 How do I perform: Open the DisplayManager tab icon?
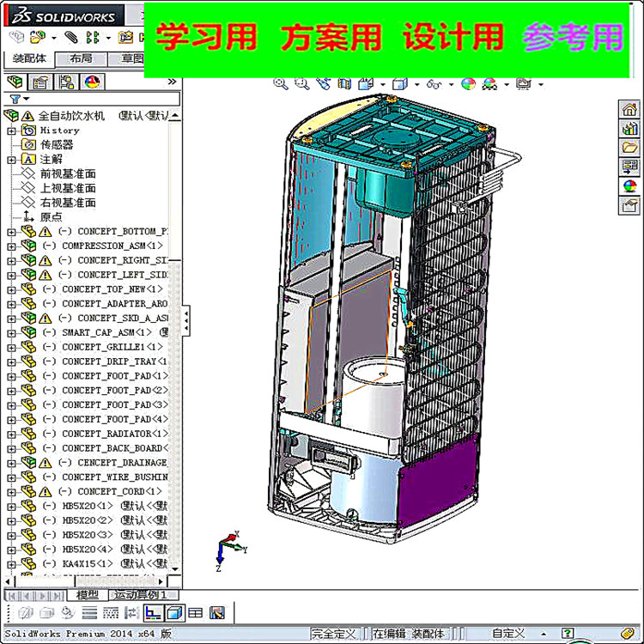92,82
